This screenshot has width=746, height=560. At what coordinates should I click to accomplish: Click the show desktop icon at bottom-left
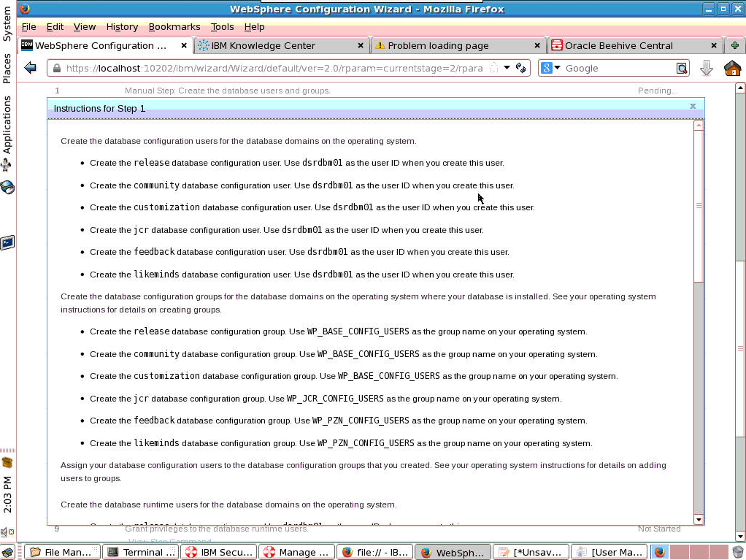point(7,552)
